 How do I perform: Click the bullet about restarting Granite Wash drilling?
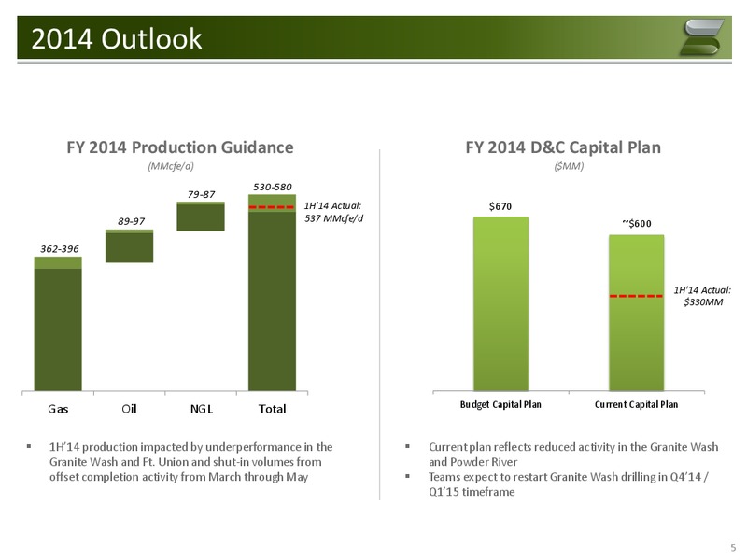tap(569, 483)
